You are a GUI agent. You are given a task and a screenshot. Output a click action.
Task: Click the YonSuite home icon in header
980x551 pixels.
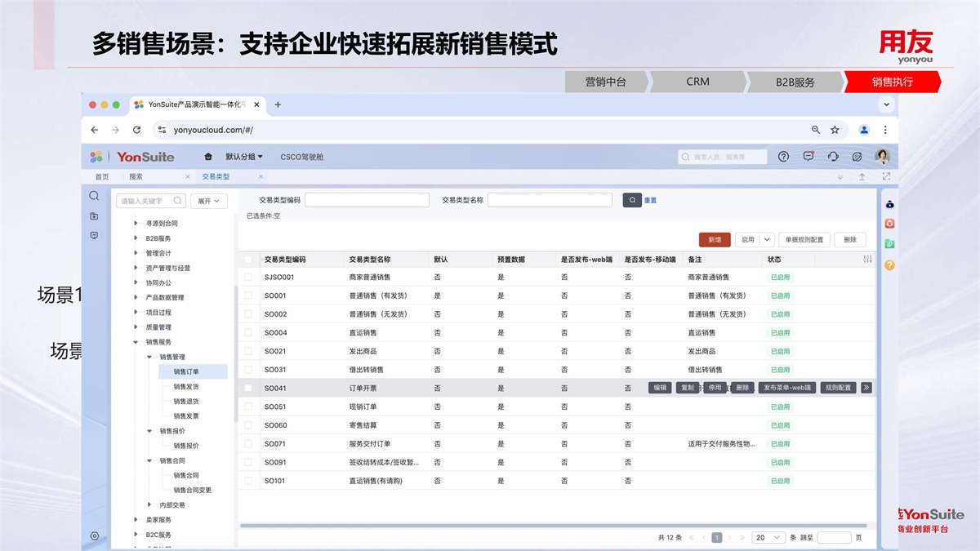tap(208, 157)
